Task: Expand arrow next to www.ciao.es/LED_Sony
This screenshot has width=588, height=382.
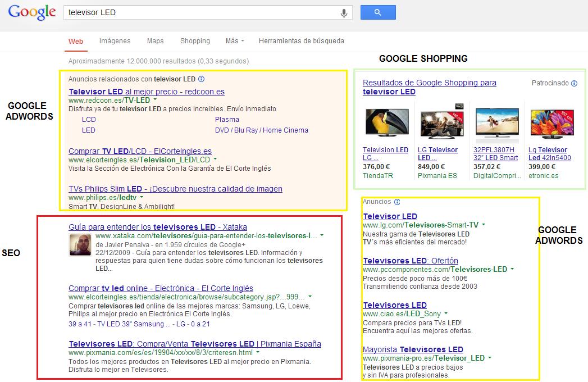Action: click(446, 313)
